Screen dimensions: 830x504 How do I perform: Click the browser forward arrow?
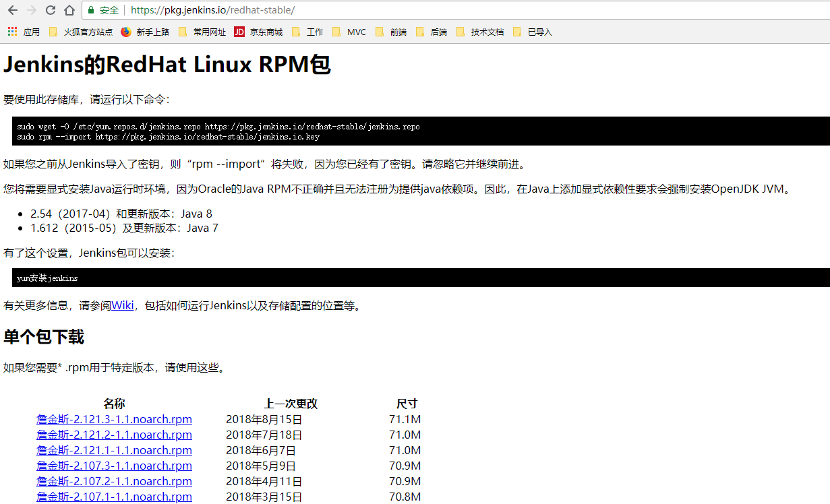(x=32, y=10)
